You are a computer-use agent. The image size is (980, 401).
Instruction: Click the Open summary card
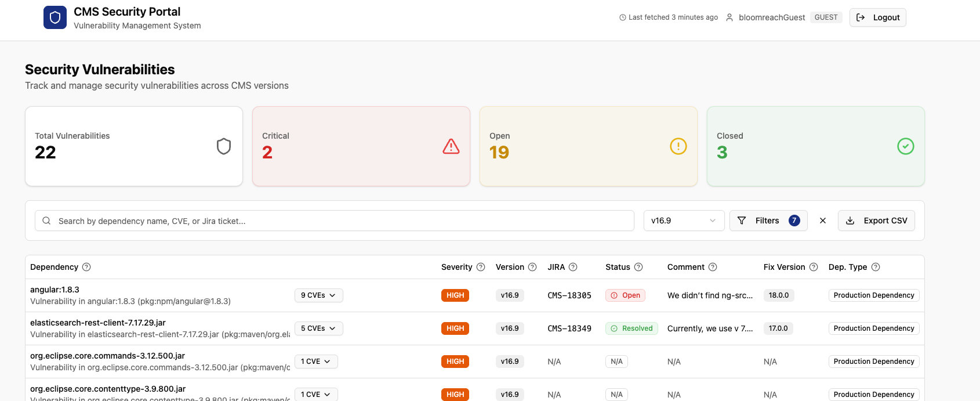(589, 146)
